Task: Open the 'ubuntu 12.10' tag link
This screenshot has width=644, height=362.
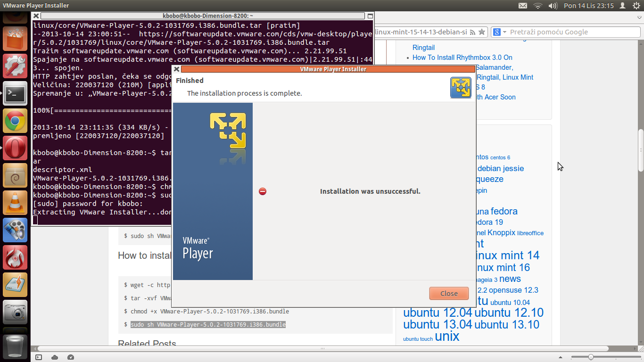Action: 509,313
